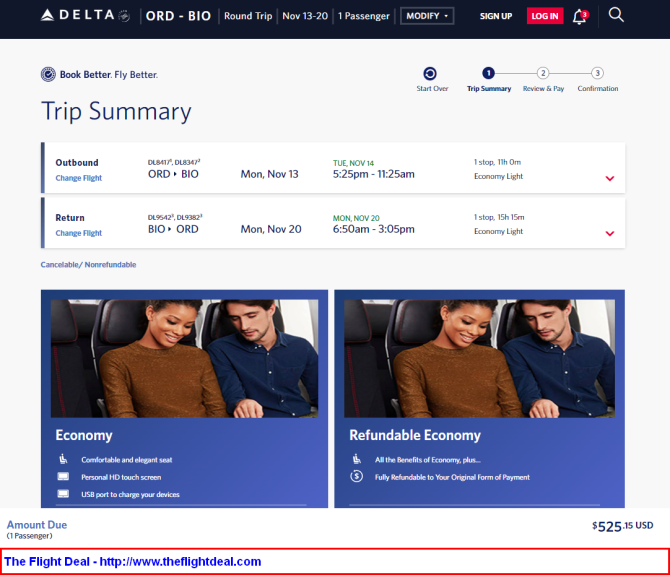Open the search magnifier icon

[x=616, y=15]
